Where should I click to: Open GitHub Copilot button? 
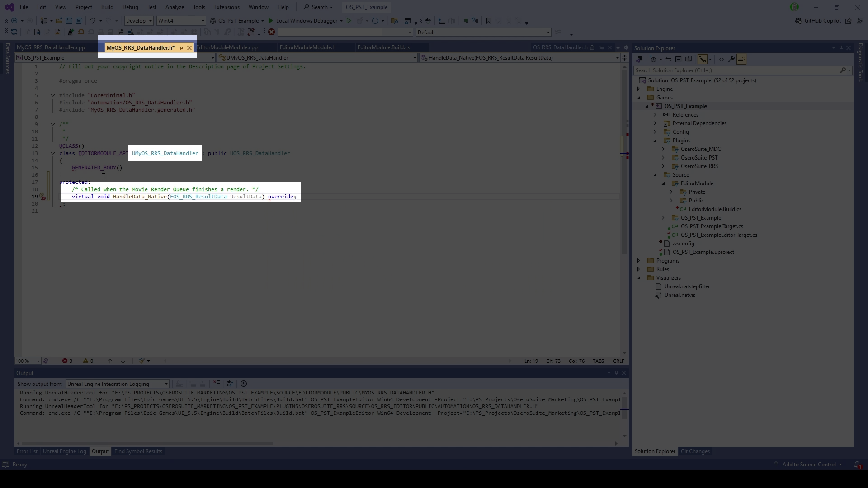click(x=818, y=21)
